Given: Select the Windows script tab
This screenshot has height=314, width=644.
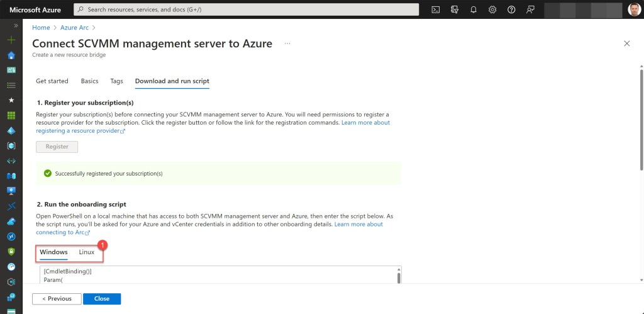Looking at the screenshot, I should coord(53,252).
